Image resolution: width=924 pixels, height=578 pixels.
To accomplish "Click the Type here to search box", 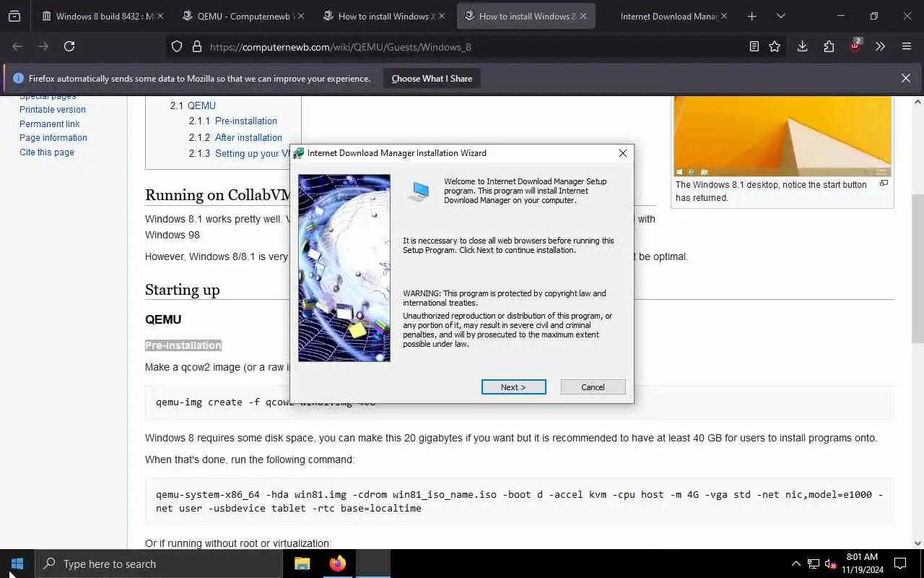I will (159, 564).
